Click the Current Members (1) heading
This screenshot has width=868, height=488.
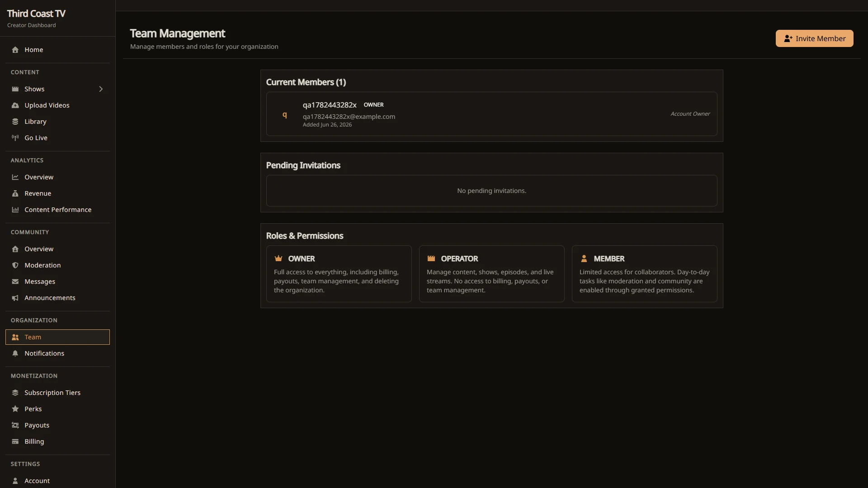point(306,82)
